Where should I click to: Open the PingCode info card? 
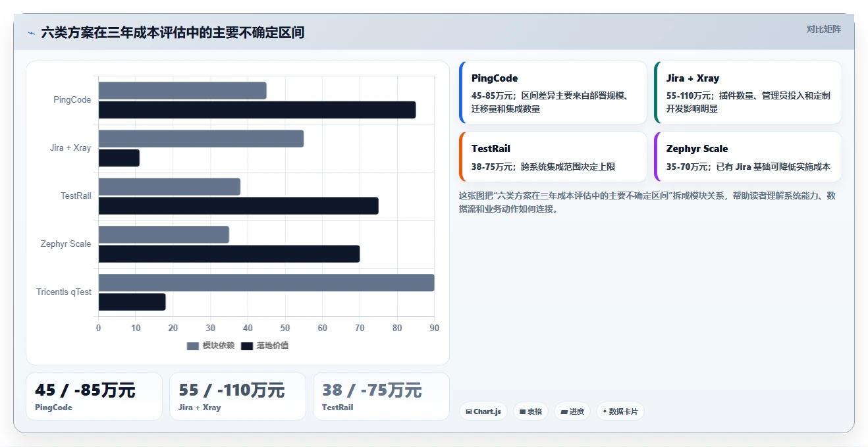coord(553,93)
